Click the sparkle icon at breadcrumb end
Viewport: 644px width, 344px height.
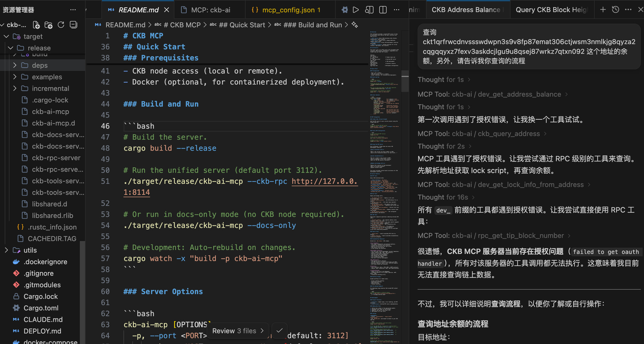(x=355, y=25)
